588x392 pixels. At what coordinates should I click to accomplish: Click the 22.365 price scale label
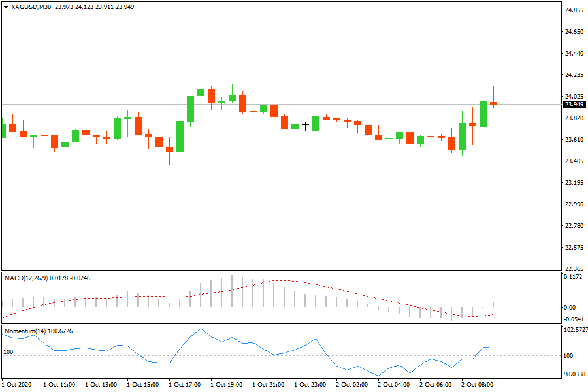[574, 269]
